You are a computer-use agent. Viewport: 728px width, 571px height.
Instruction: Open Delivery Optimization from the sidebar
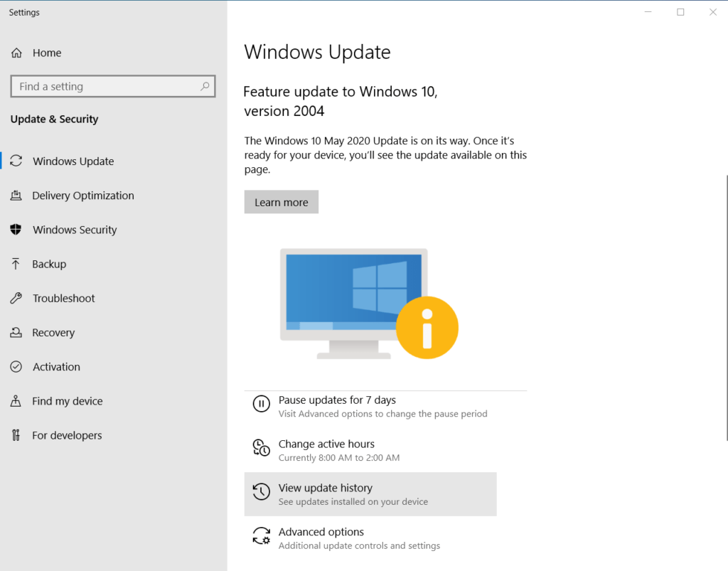tap(18, 196)
